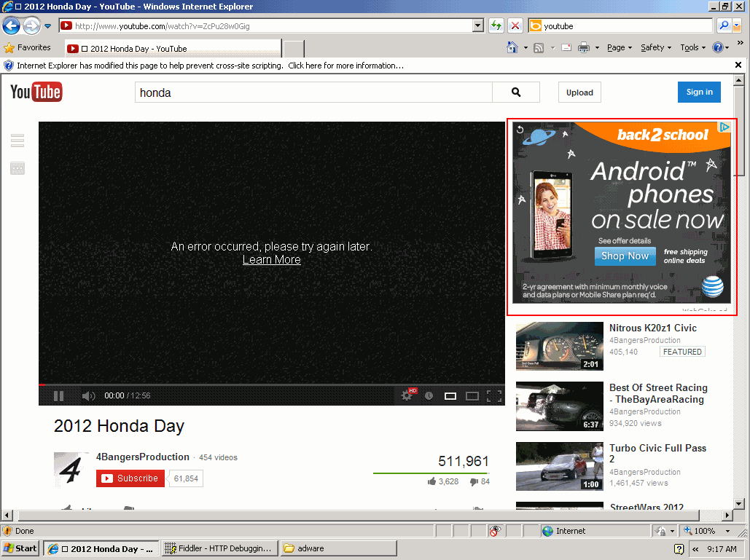Click the Refresh page icon
The width and height of the screenshot is (750, 560).
(x=496, y=25)
